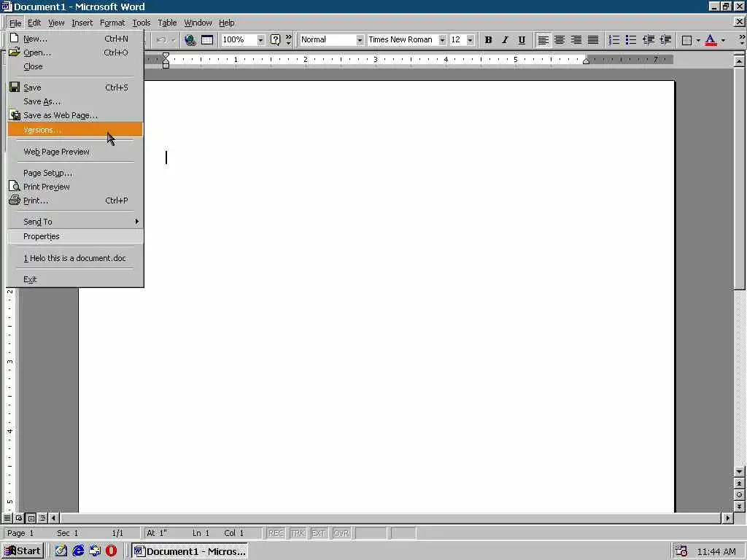This screenshot has height=560, width=747.
Task: Choose Save As... menu entry
Action: pyautogui.click(x=75, y=101)
